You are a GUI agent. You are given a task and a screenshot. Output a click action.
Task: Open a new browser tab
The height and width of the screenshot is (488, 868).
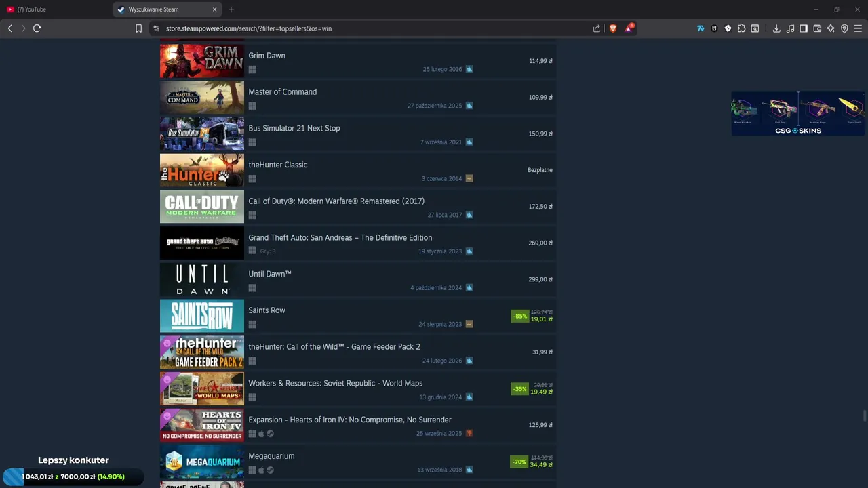(x=231, y=9)
